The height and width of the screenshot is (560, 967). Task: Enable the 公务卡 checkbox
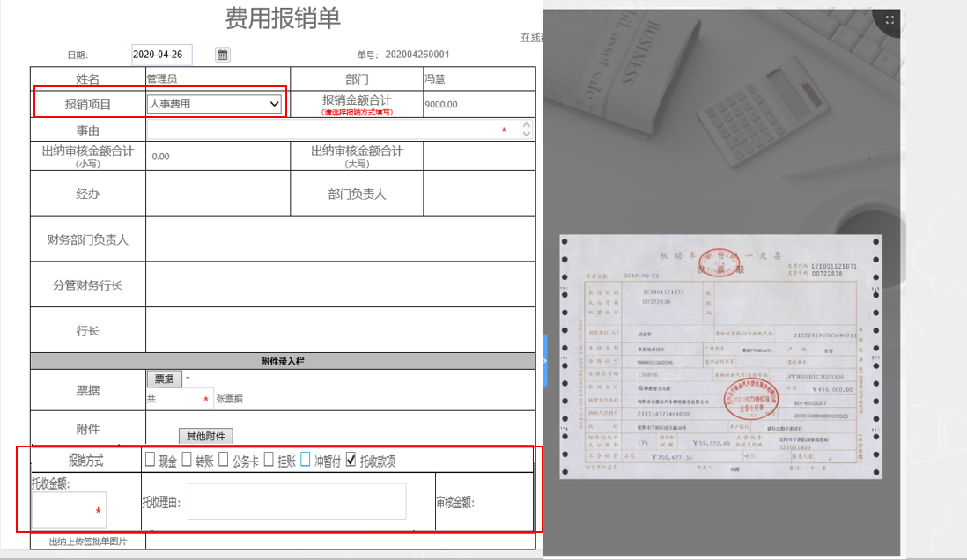pos(223,459)
